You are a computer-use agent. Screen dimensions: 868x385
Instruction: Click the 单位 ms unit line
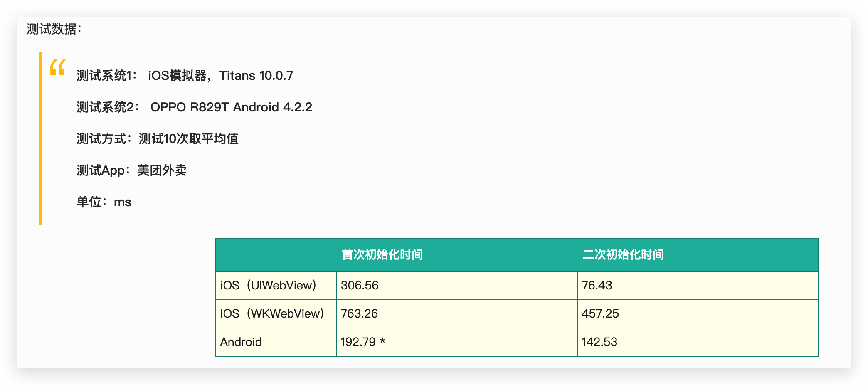tap(104, 202)
